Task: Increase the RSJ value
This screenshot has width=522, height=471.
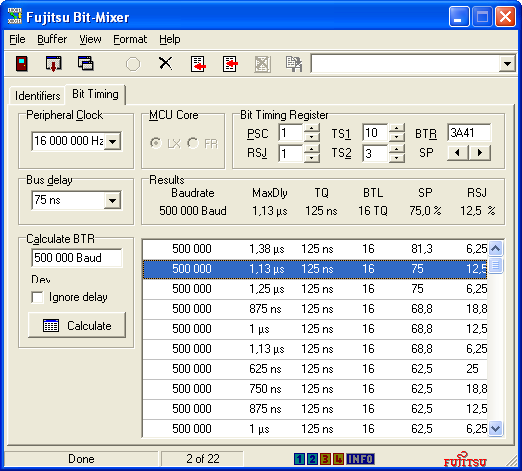Action: click(312, 149)
